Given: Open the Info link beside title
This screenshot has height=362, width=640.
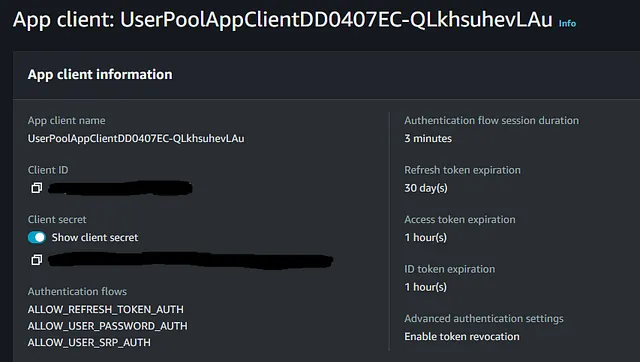Looking at the screenshot, I should click(x=567, y=23).
